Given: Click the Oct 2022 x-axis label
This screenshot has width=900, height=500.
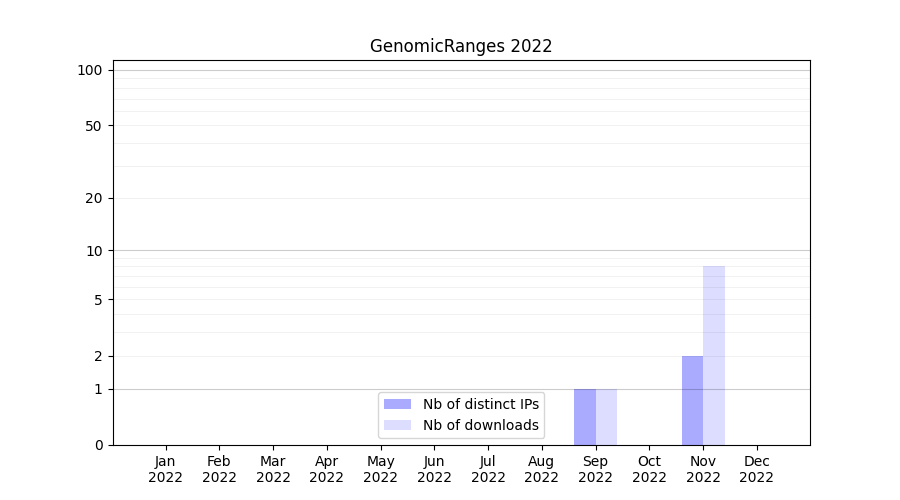Looking at the screenshot, I should click(649, 469).
